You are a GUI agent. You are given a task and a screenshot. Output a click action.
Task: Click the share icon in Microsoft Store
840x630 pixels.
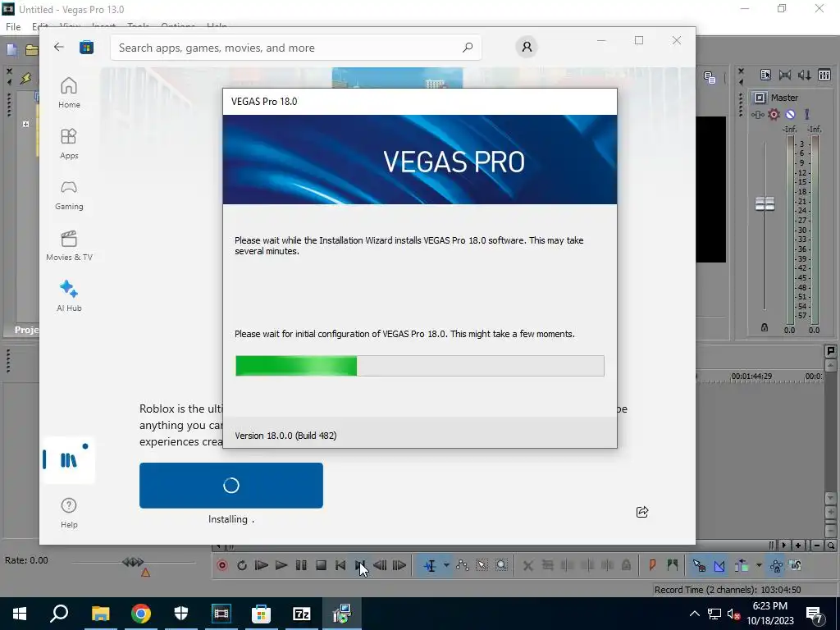pos(641,512)
